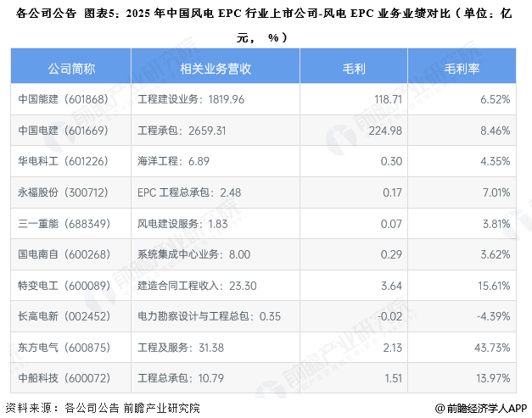Click the 毛利率 column header
Image resolution: width=532 pixels, height=418 pixels.
462,66
